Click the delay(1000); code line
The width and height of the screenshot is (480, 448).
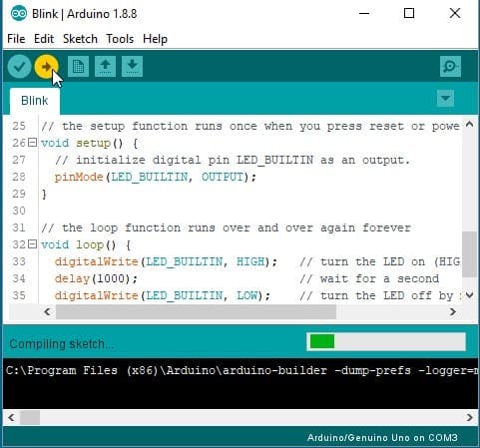tap(96, 278)
